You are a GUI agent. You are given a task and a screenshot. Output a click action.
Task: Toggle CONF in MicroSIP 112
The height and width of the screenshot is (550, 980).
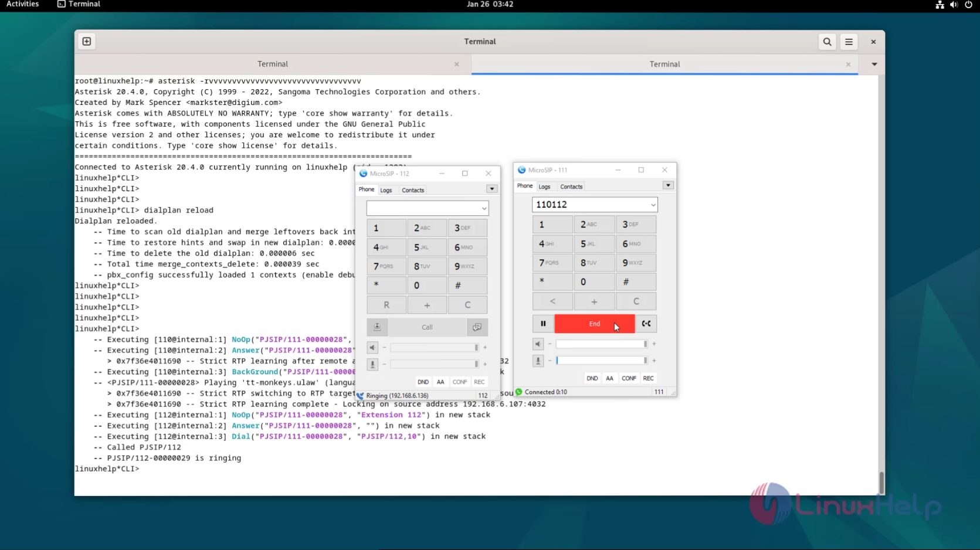coord(460,382)
